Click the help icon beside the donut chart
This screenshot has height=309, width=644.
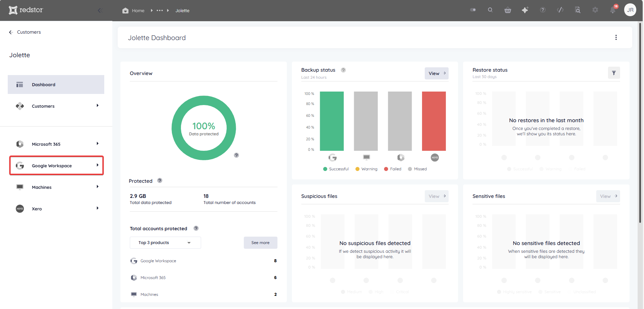[236, 155]
